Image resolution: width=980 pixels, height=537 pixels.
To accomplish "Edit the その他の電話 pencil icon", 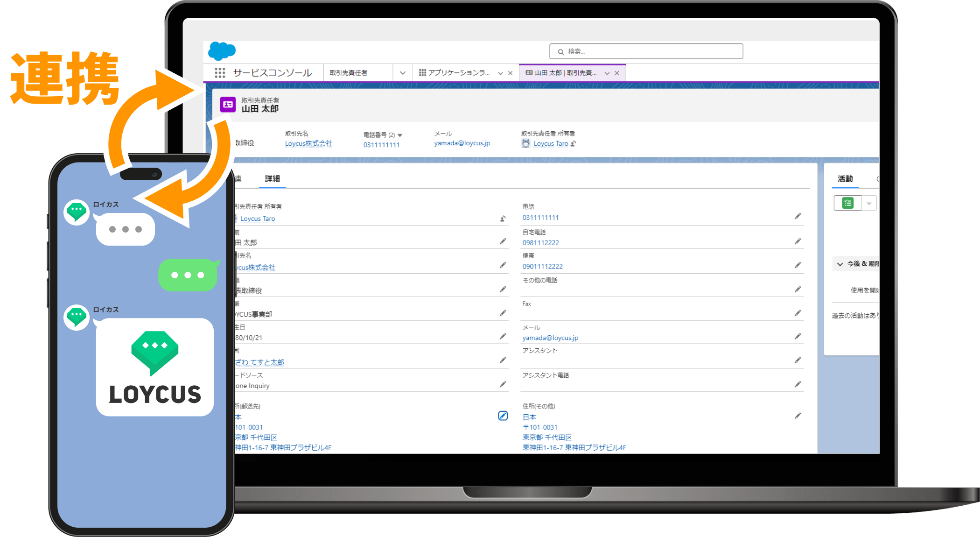I will 798,290.
